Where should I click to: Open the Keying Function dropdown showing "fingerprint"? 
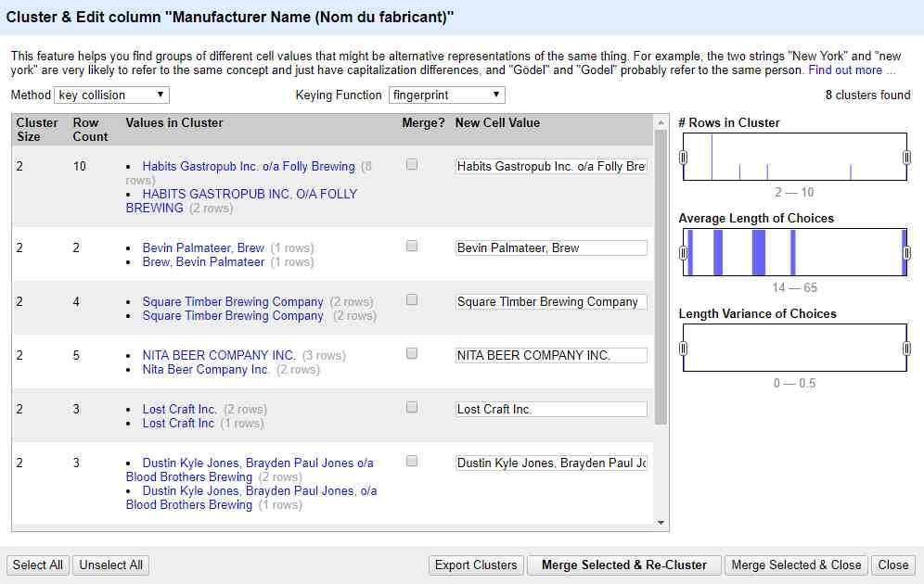click(x=446, y=95)
